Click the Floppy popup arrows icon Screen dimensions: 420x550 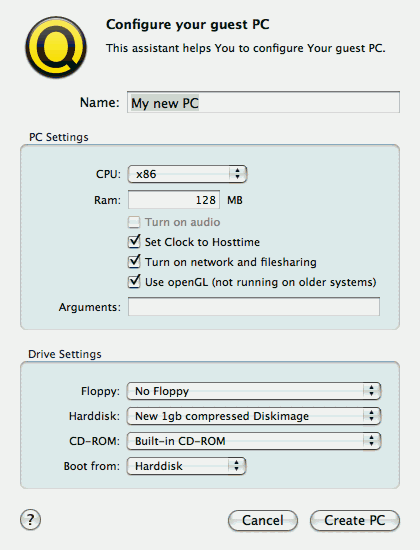pos(371,391)
